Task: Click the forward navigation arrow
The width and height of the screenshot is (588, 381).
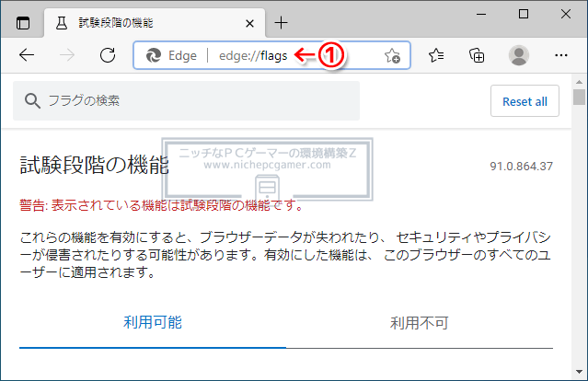Action: point(67,55)
